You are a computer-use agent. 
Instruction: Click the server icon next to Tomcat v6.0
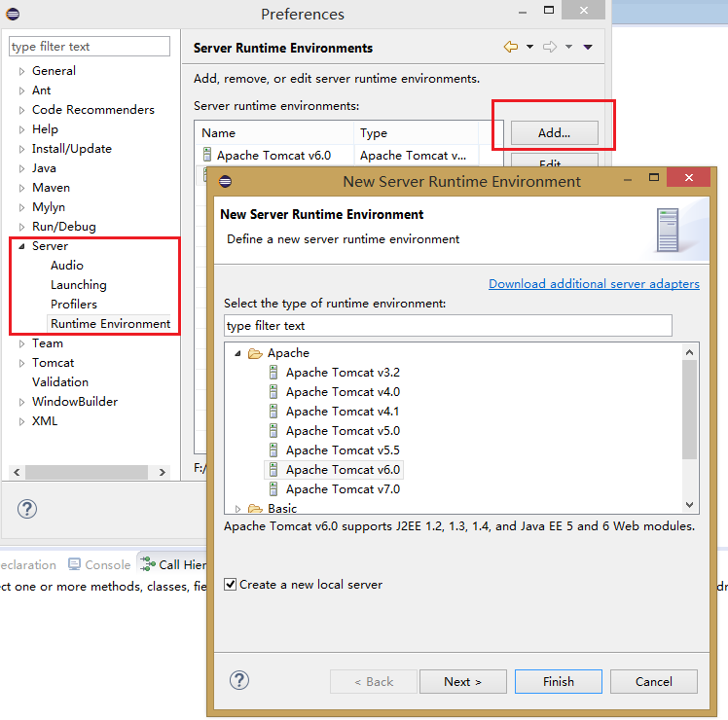tap(273, 470)
